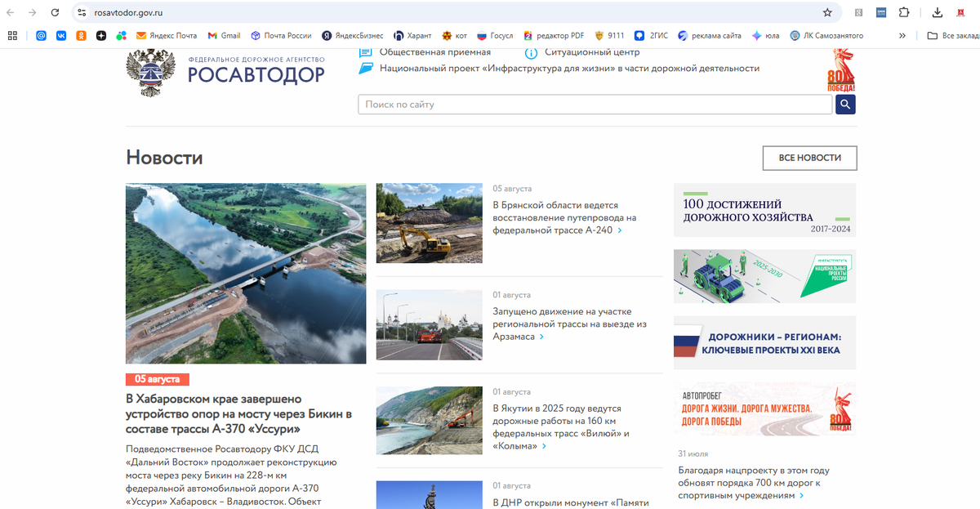Open the редактор PDF bookmark

click(560, 35)
